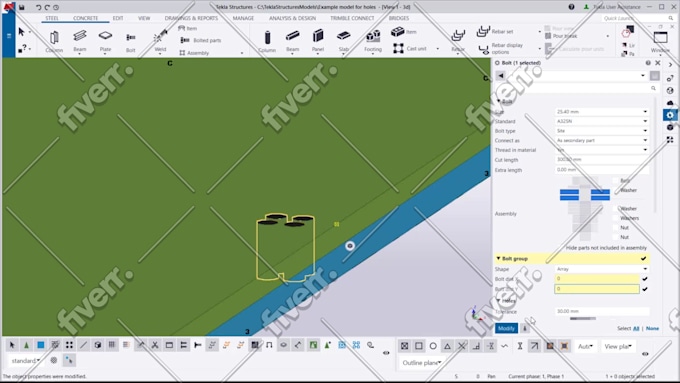Open the Bolt type dropdown showing Site

[x=602, y=131]
